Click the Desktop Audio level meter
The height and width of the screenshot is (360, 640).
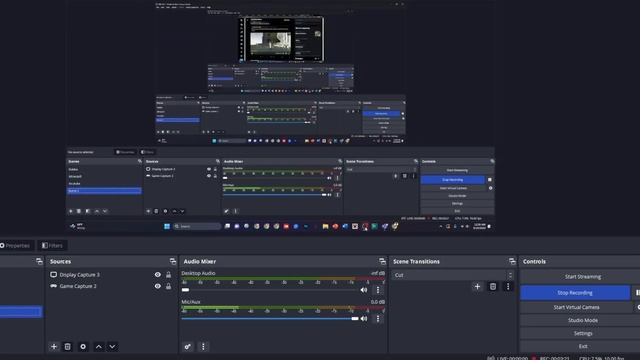[283, 280]
